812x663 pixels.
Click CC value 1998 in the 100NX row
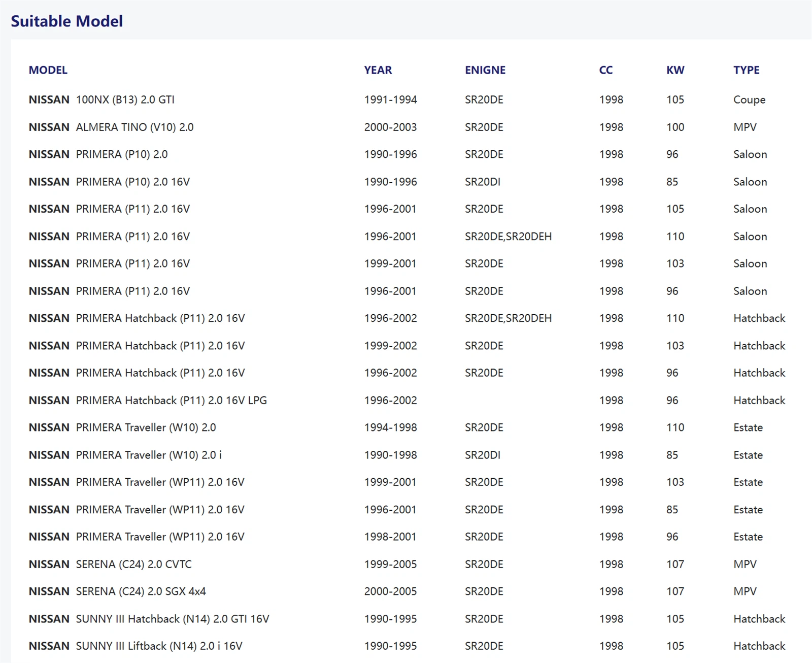611,100
